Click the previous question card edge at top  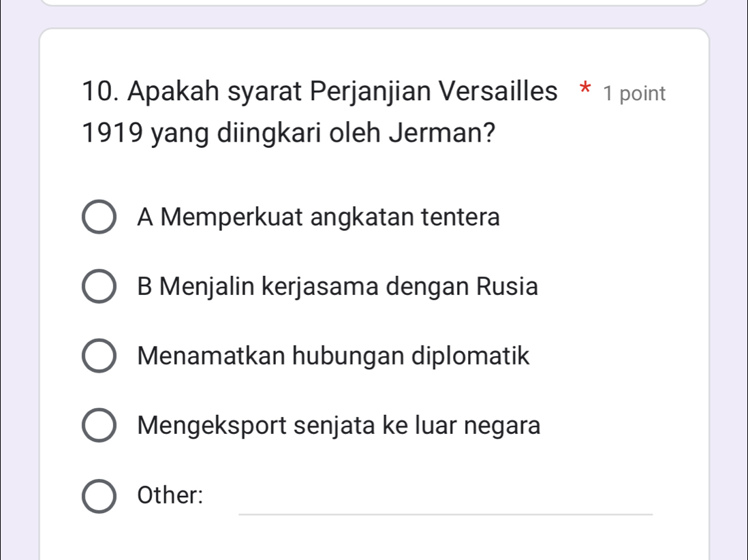[x=374, y=3]
